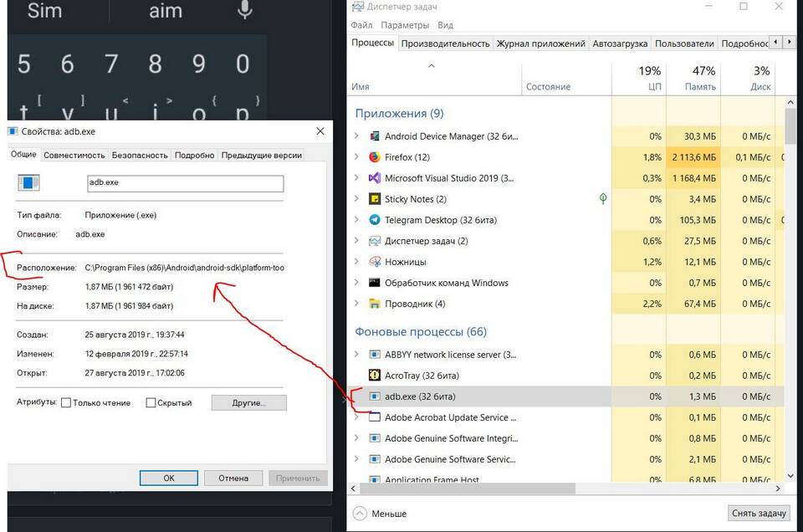The width and height of the screenshot is (803, 532).
Task: Click the Отмена button
Action: [x=233, y=478]
